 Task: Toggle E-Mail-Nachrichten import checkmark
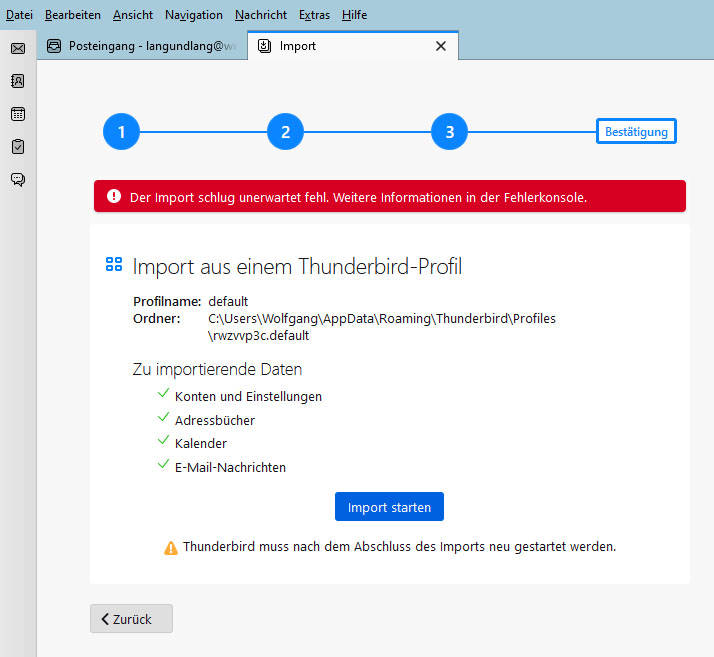click(x=163, y=465)
